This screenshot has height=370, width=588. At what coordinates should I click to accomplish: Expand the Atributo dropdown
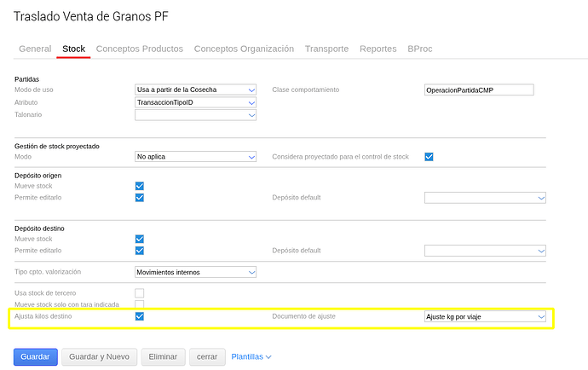pyautogui.click(x=195, y=102)
